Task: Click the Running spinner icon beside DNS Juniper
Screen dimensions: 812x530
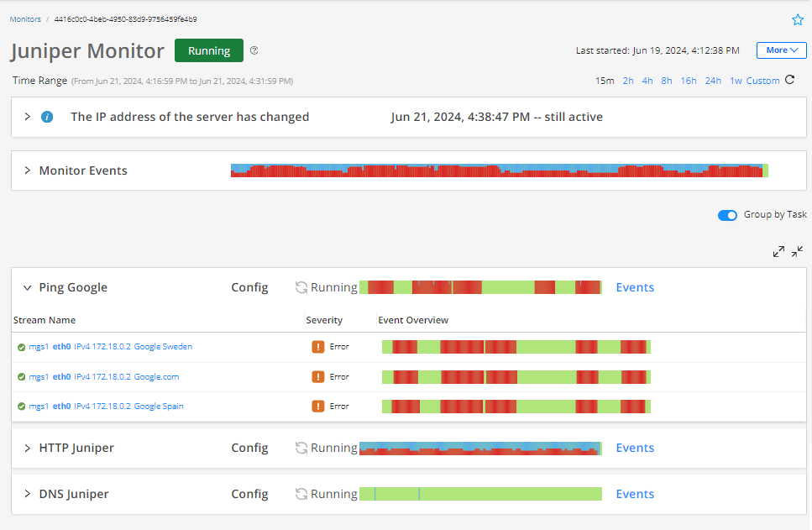Action: (301, 494)
